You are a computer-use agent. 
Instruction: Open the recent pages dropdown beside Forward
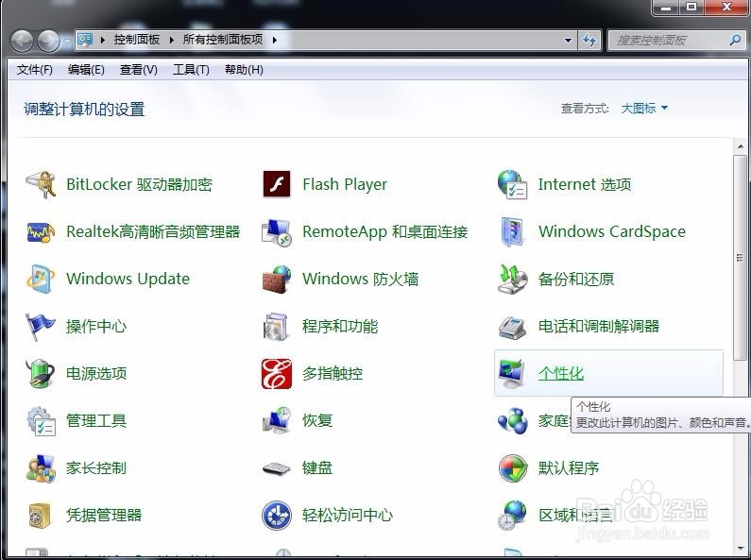(66, 42)
